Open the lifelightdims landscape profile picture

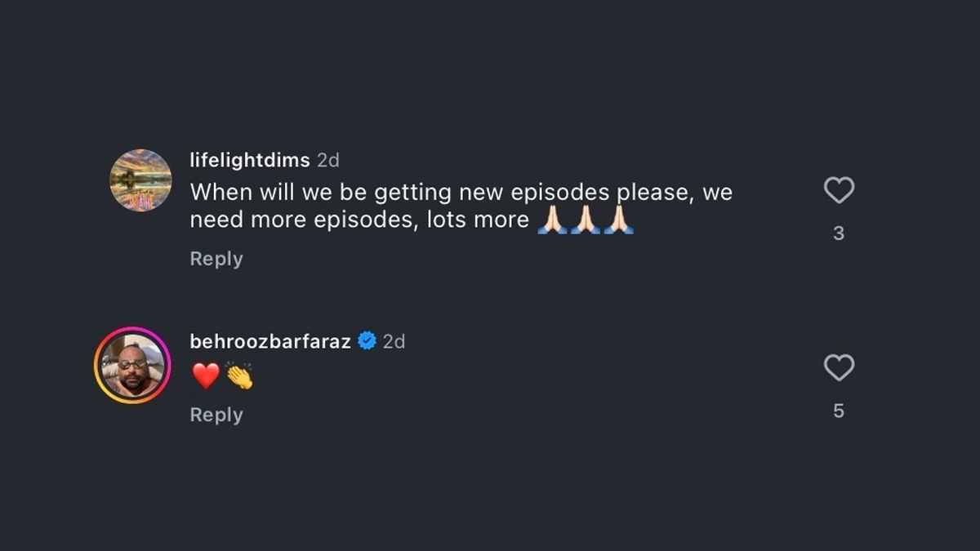140,180
